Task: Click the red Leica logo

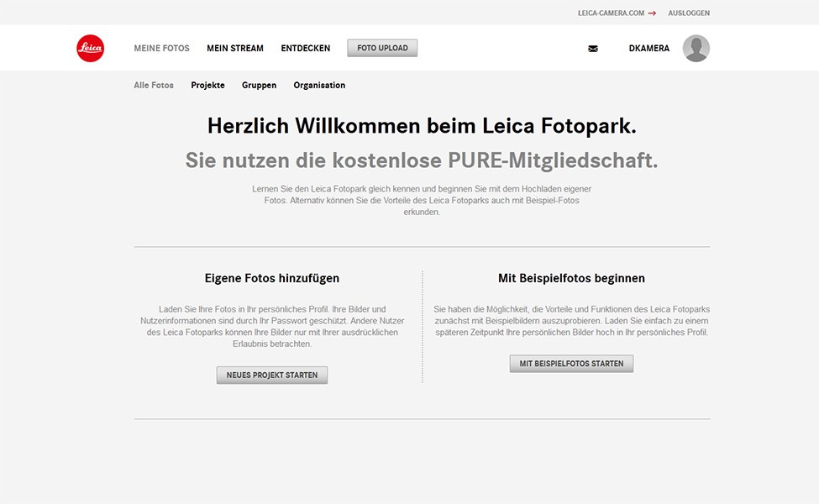Action: [91, 49]
